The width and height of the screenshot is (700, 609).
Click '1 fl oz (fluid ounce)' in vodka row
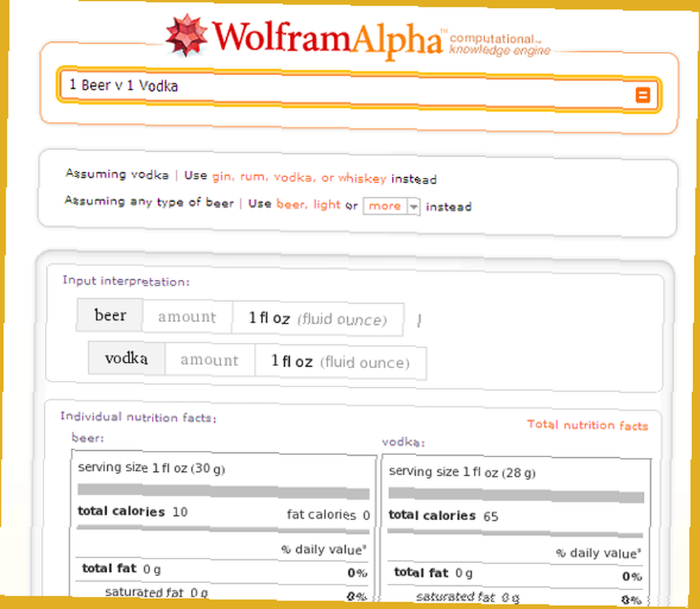coord(340,362)
